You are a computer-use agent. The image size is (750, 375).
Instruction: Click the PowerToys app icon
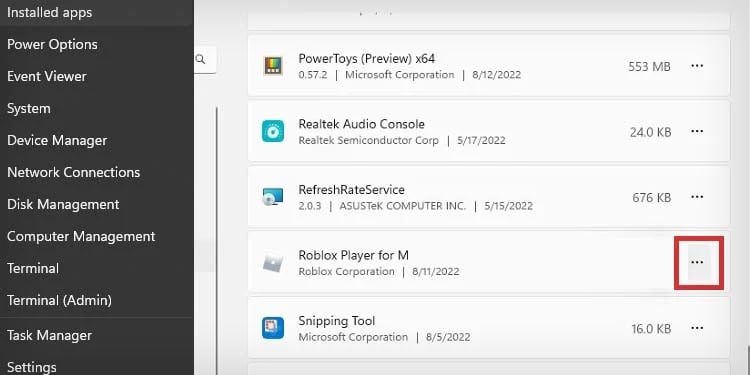pyautogui.click(x=273, y=66)
